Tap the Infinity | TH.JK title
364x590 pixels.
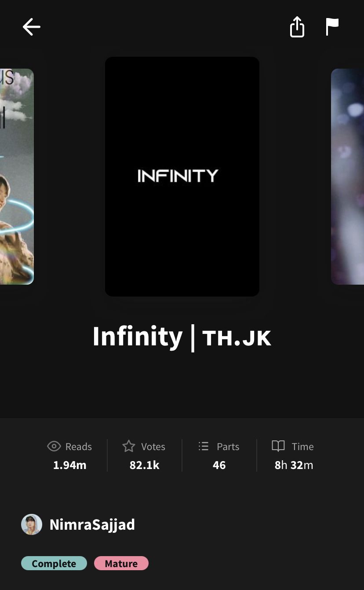[x=182, y=337]
